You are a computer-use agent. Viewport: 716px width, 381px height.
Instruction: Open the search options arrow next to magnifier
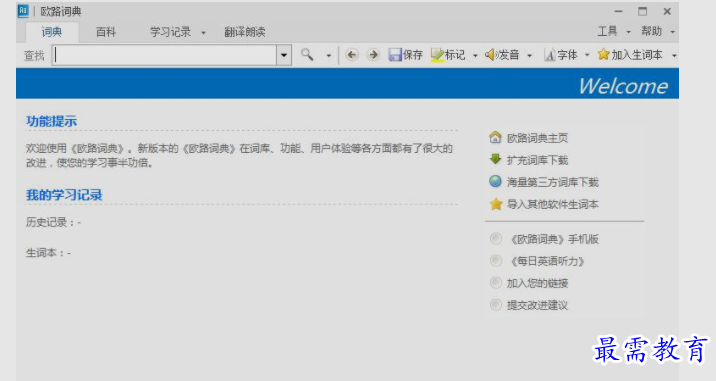(x=328, y=56)
